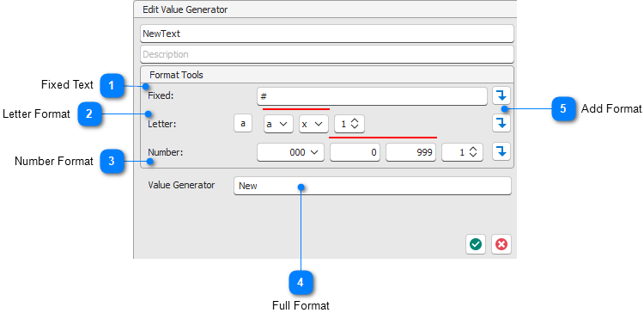Viewport: 644px width, 313px height.
Task: Click the maximum value field showing 999
Action: point(410,152)
